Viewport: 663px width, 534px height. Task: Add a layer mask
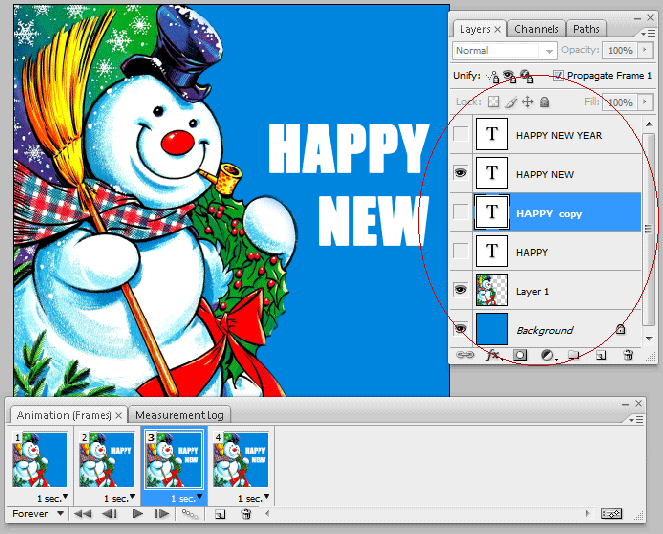tap(520, 354)
